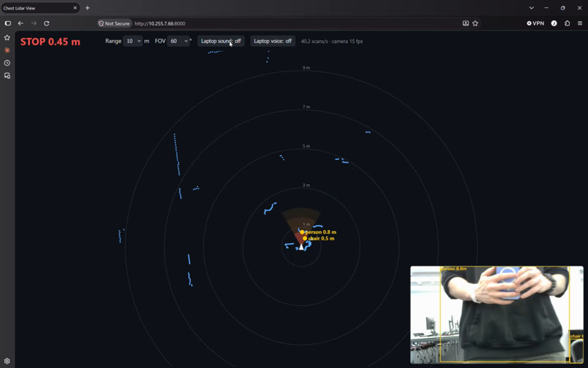Open the VPN button
Screen dimensions: 588x368
pyautogui.click(x=535, y=23)
